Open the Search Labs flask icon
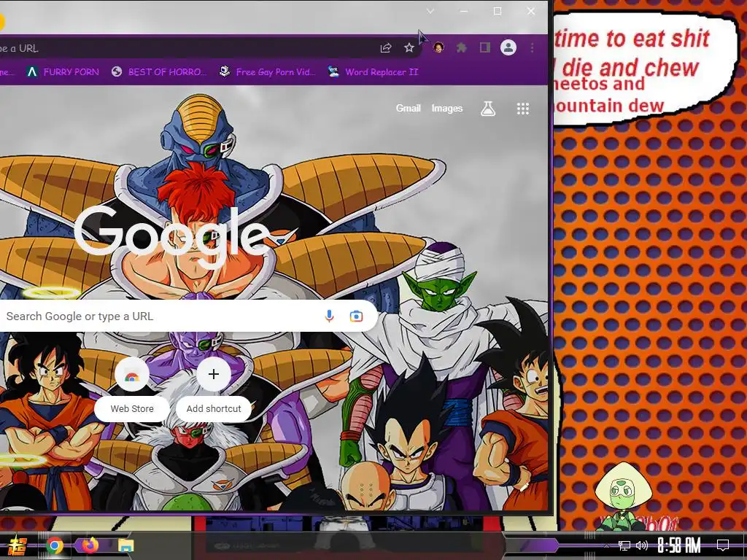Screen dimensions: 747x560 click(488, 109)
